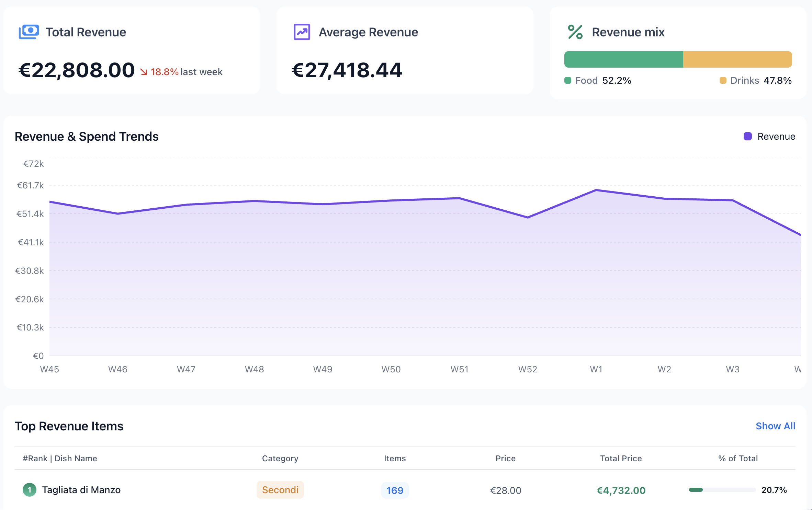Click the W52 label on chart axis
The width and height of the screenshot is (812, 510).
[528, 369]
